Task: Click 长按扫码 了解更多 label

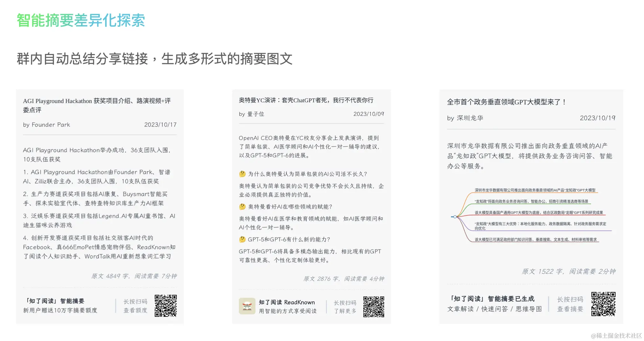Action: (345, 307)
